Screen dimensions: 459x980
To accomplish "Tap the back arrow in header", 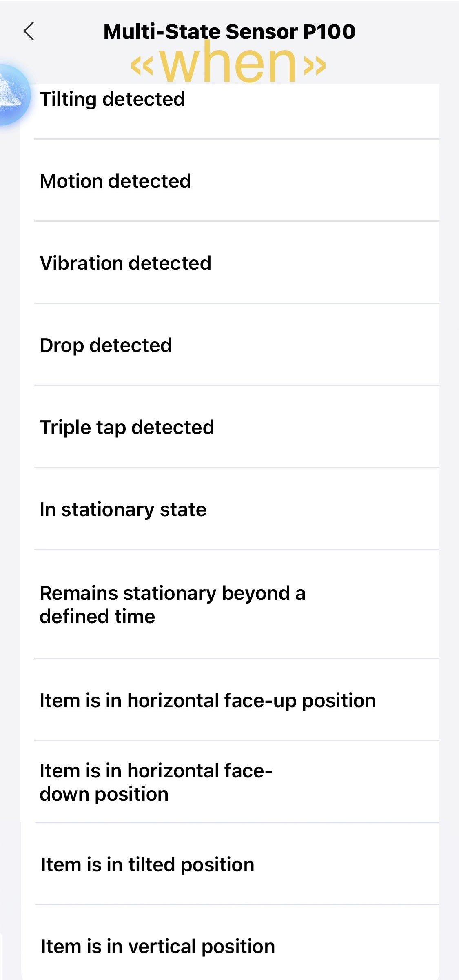I will (x=29, y=31).
